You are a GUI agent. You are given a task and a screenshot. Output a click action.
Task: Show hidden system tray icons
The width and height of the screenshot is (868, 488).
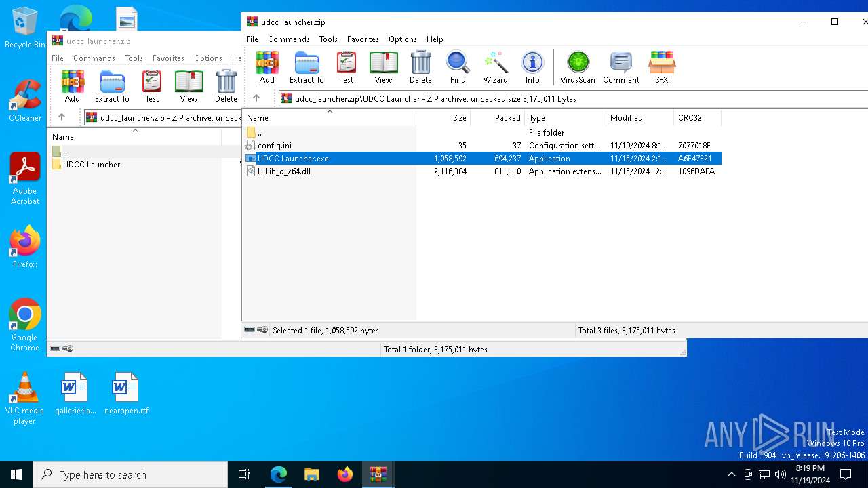coord(731,474)
